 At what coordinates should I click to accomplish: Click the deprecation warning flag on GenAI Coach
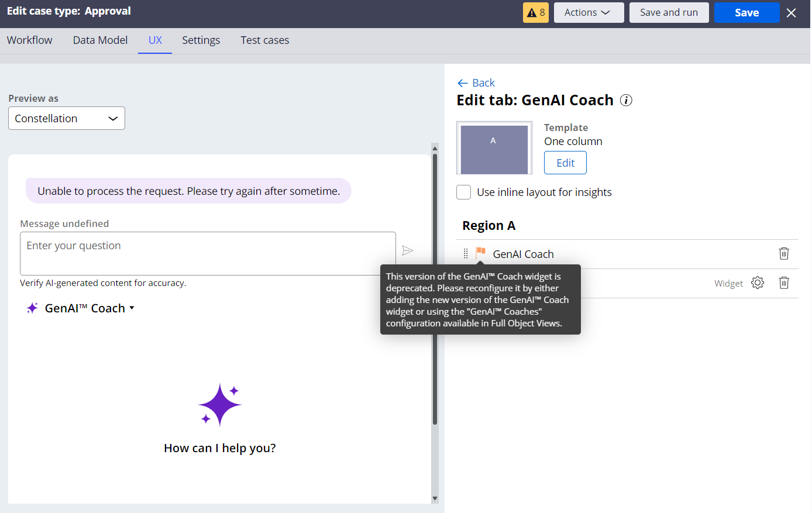coord(480,253)
